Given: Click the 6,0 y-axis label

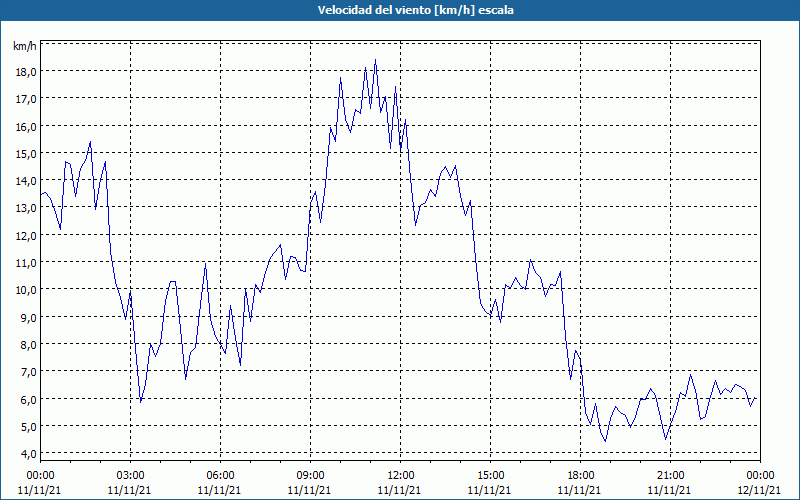Looking at the screenshot, I should point(29,400).
